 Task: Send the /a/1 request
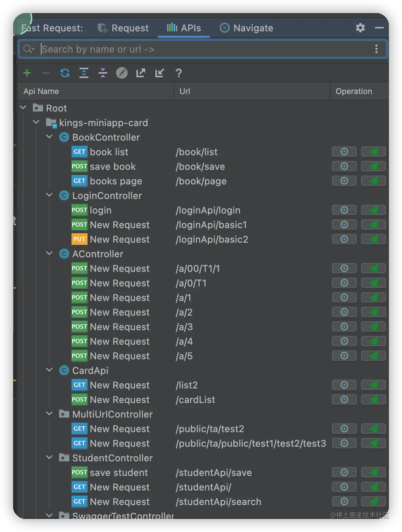373,297
